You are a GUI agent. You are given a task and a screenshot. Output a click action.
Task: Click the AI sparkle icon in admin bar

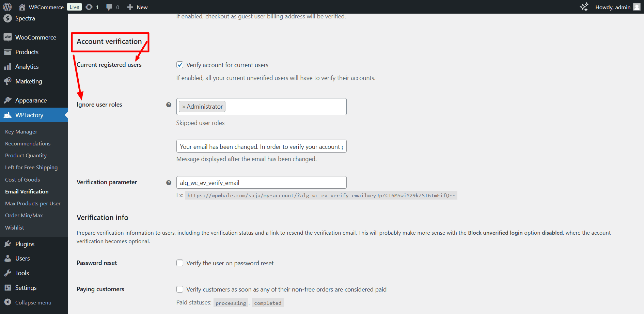click(584, 7)
